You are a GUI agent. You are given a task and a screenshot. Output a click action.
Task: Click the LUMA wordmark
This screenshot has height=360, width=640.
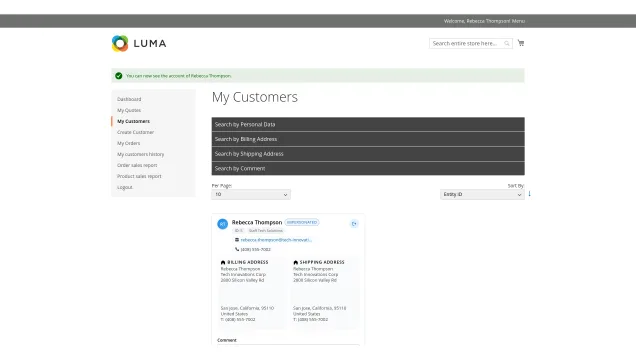(150, 43)
